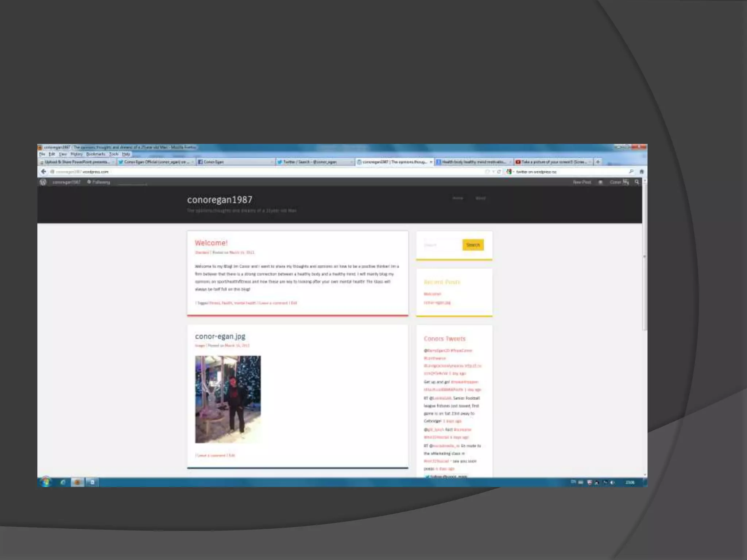This screenshot has height=560, width=747.
Task: Open the Bookmarks menu
Action: coord(96,154)
